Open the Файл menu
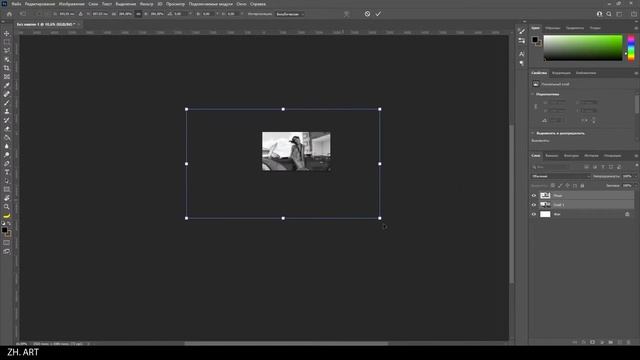This screenshot has height=360, width=640. (16, 4)
